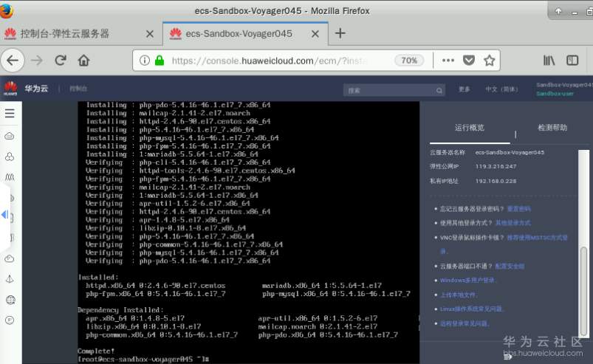Open the circled-F sidebar icon

click(x=10, y=320)
